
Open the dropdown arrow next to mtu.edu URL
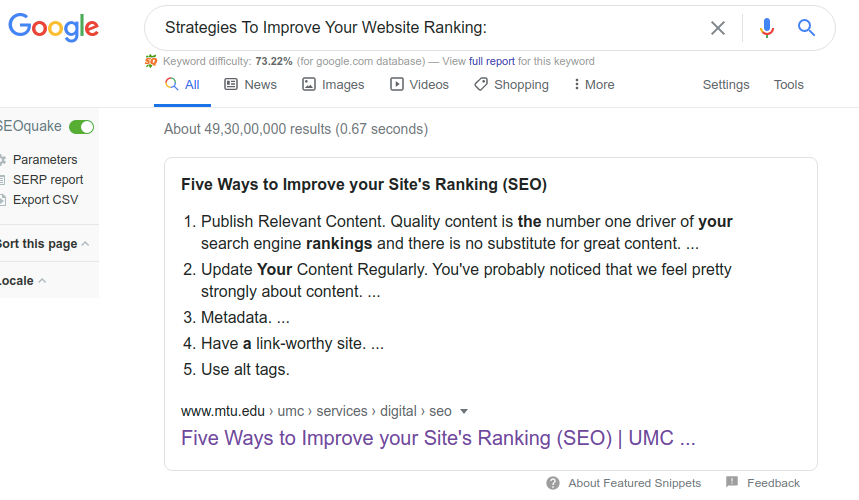click(464, 411)
